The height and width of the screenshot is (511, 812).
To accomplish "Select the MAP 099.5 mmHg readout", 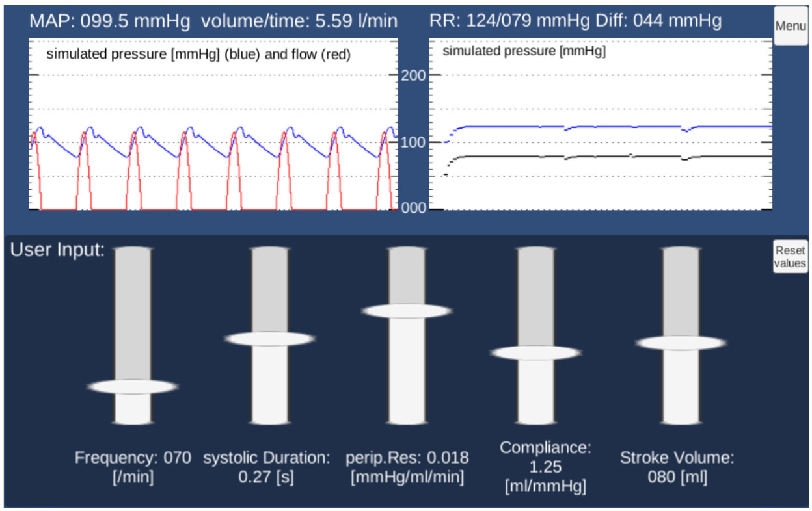I will click(110, 21).
